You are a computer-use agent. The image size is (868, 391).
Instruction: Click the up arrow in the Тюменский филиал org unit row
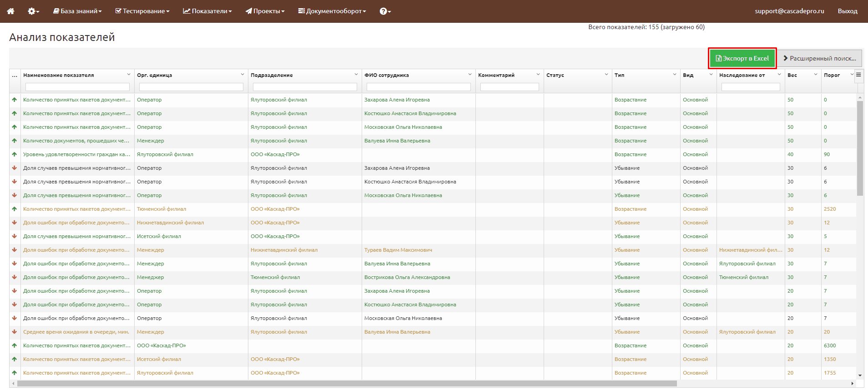tap(15, 209)
